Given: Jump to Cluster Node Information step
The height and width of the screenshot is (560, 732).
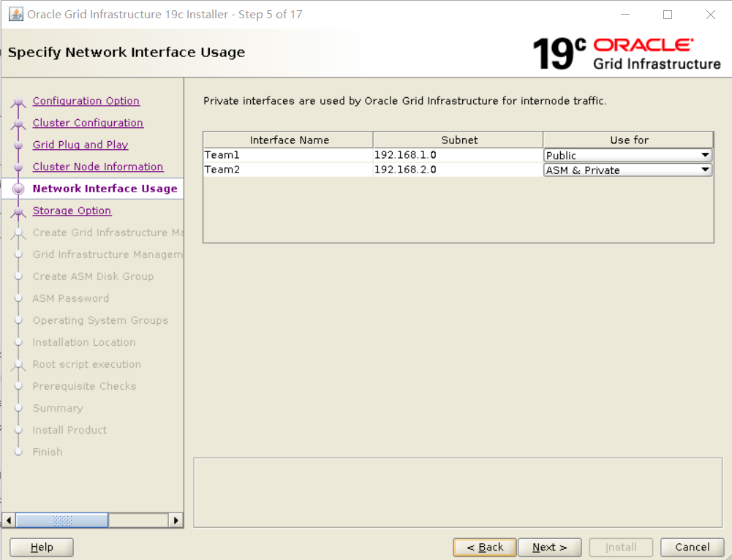Looking at the screenshot, I should (98, 167).
